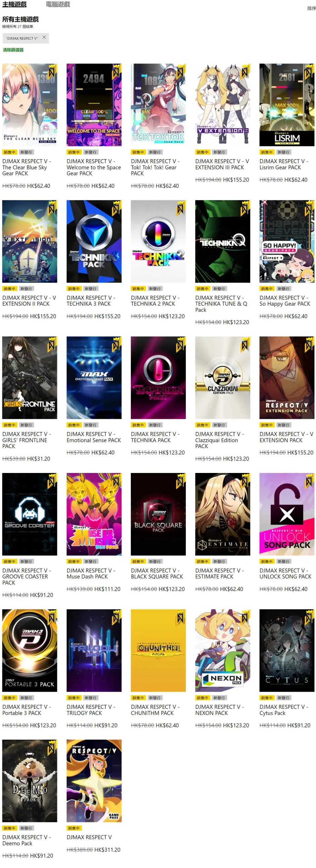The image size is (316, 868).
Task: Remove the "DJMAX RESPECT V" filter tag
Action: [44, 37]
